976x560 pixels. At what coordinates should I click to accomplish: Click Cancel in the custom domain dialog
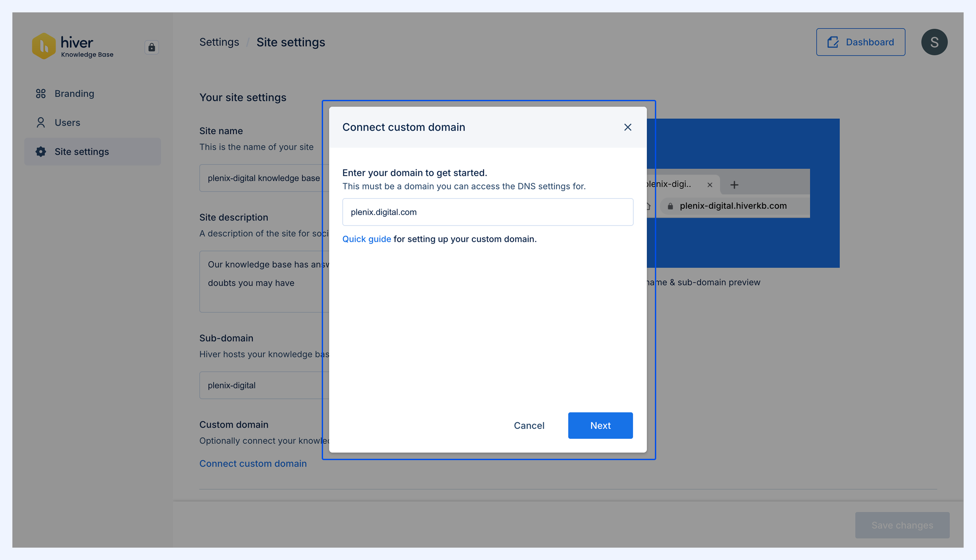(x=529, y=425)
